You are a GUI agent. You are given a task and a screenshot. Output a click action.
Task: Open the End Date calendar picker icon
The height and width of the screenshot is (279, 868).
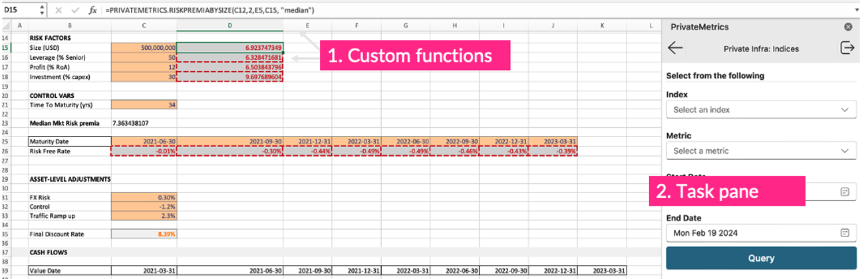[844, 233]
